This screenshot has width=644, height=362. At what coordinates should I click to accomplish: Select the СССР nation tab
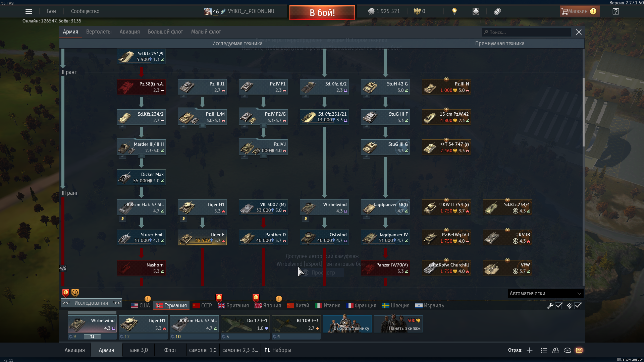tap(202, 306)
